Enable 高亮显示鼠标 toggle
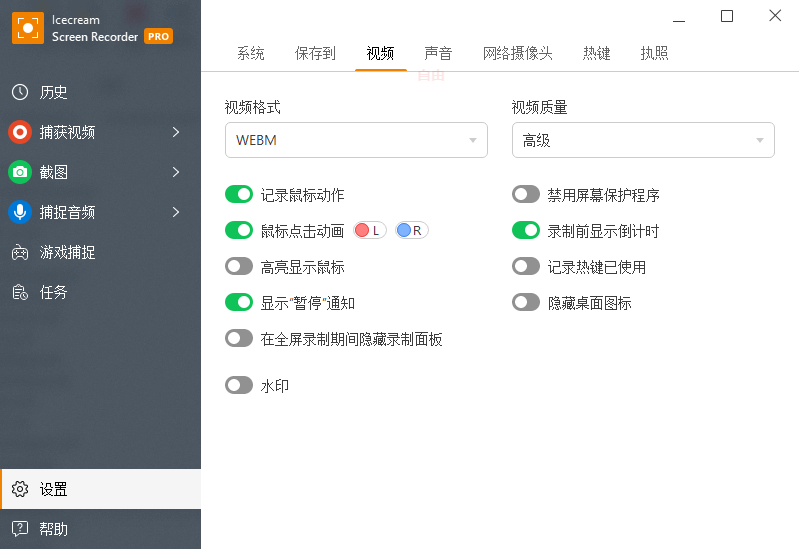 239,266
